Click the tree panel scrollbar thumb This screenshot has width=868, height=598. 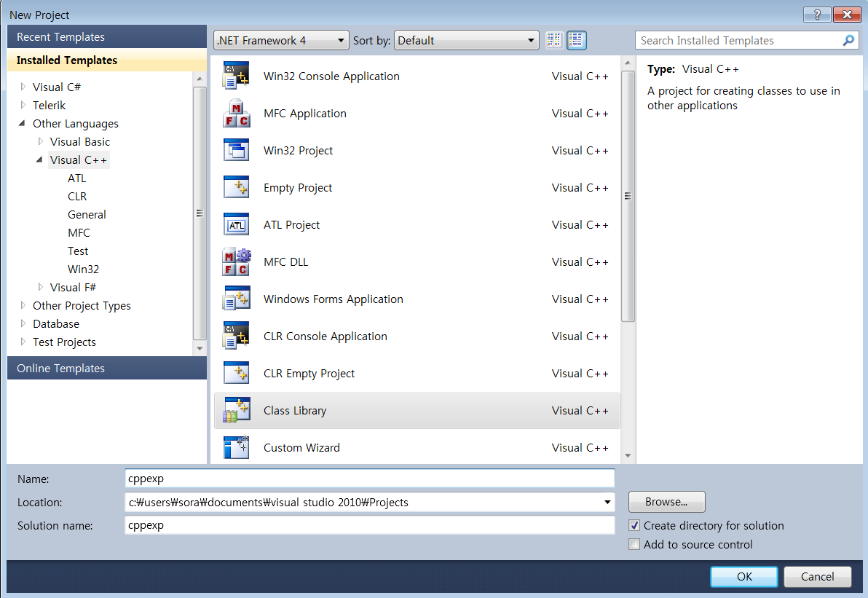point(200,213)
